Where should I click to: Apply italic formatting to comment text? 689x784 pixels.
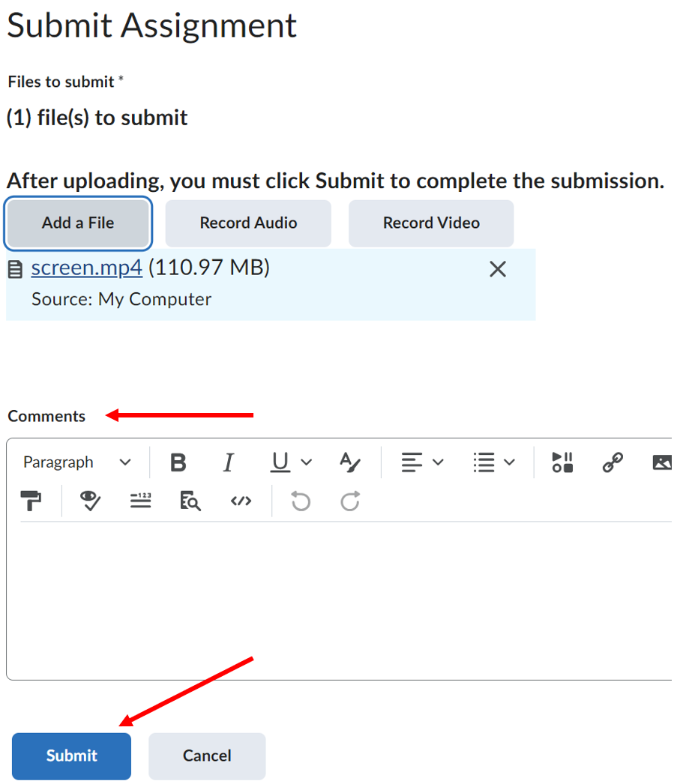[229, 462]
